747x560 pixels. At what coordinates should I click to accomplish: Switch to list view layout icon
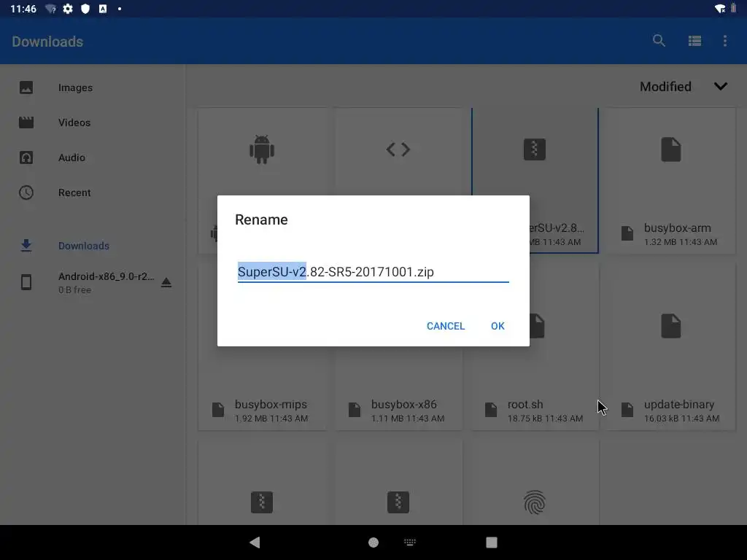(694, 41)
